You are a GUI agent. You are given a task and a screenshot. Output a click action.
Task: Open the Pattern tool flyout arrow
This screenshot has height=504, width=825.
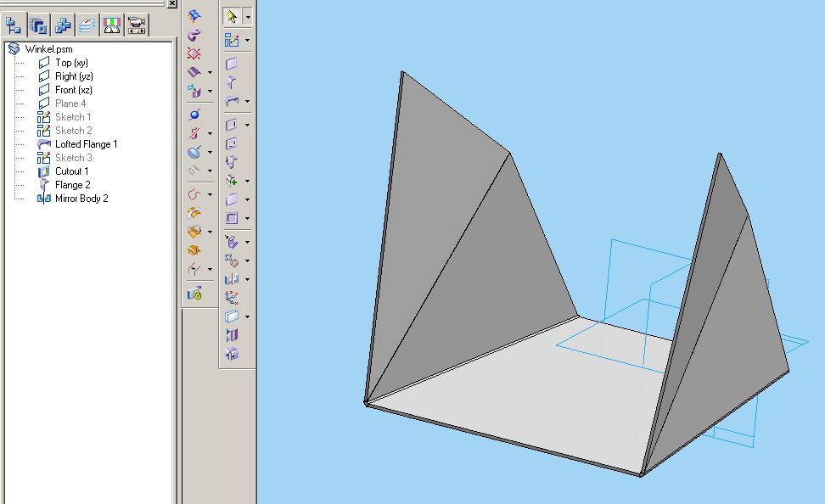pos(247,261)
